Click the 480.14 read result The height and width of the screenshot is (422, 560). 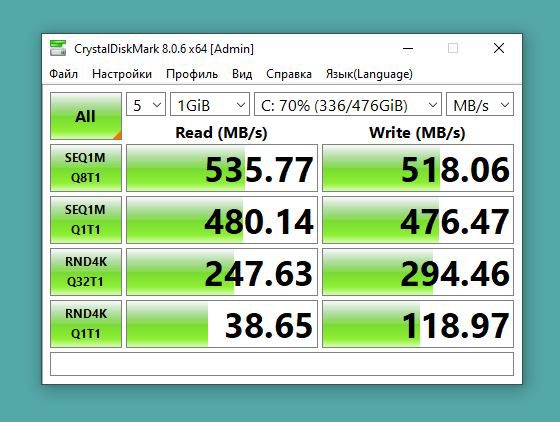(222, 220)
